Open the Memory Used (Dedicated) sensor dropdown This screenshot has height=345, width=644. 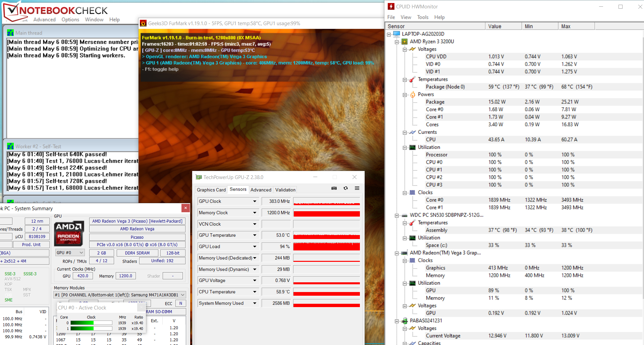(255, 258)
